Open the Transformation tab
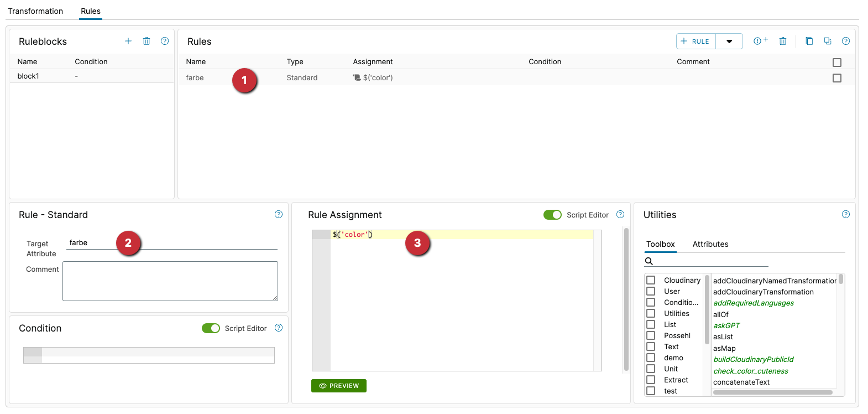 35,11
